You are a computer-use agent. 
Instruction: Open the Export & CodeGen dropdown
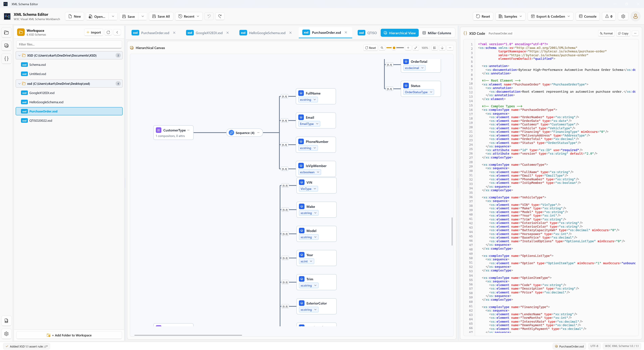coord(550,16)
